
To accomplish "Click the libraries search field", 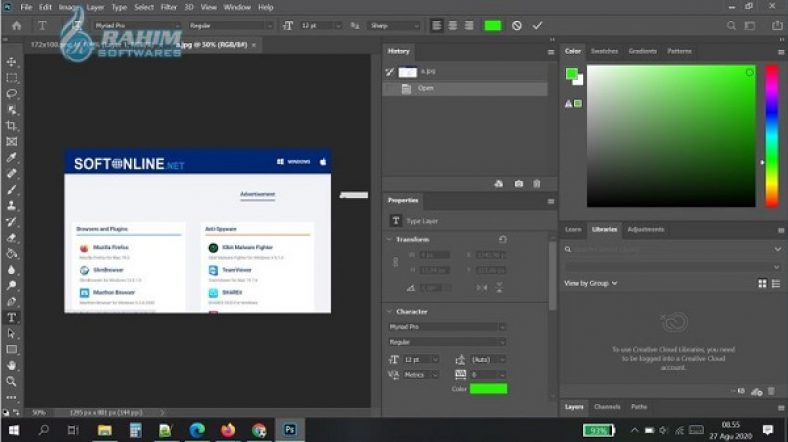I will [672, 249].
